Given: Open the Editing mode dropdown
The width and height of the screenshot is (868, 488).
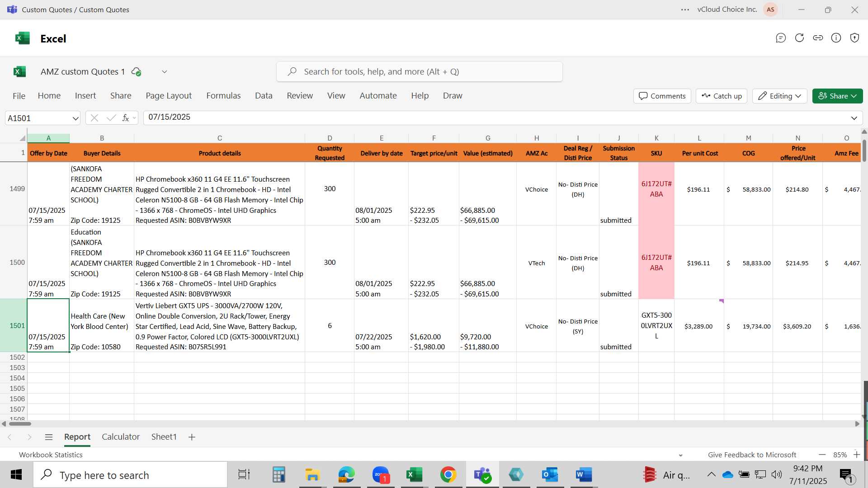Looking at the screenshot, I should pos(779,96).
